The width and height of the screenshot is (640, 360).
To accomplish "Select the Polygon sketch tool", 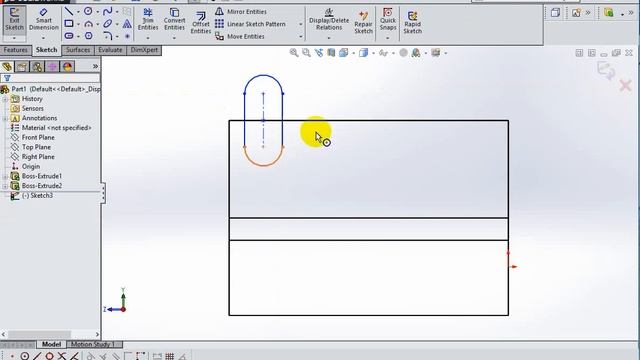I will click(x=88, y=36).
